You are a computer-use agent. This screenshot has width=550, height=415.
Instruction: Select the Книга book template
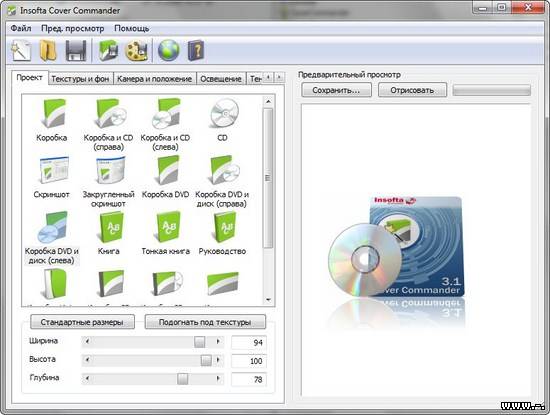click(109, 233)
